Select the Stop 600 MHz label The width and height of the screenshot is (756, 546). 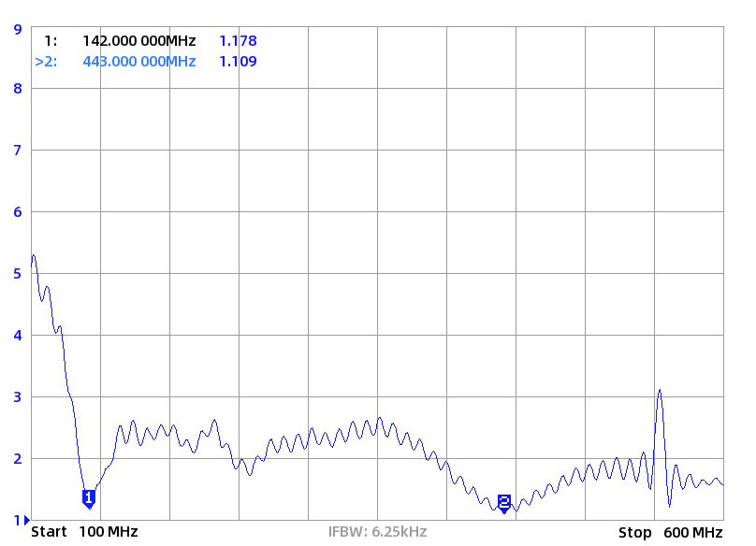pyautogui.click(x=671, y=533)
